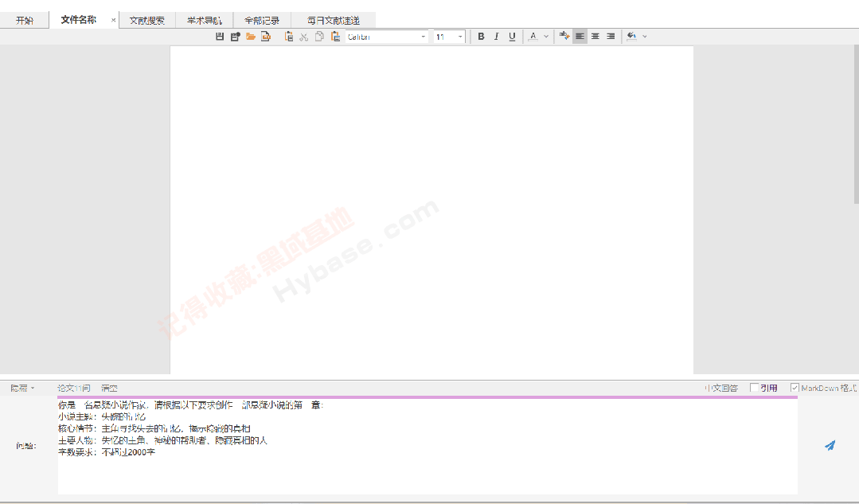Open the 学术导航 tab
Viewport: 859px width, 504px height.
205,20
